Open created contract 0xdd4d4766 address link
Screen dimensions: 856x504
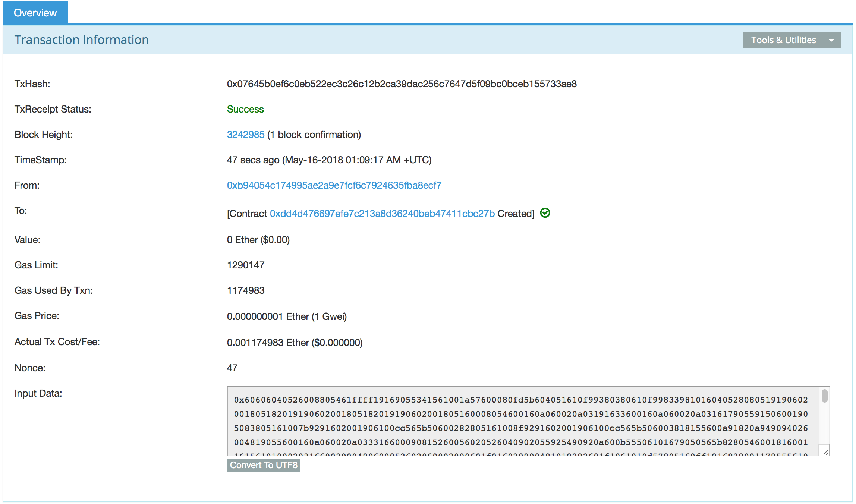pos(382,214)
